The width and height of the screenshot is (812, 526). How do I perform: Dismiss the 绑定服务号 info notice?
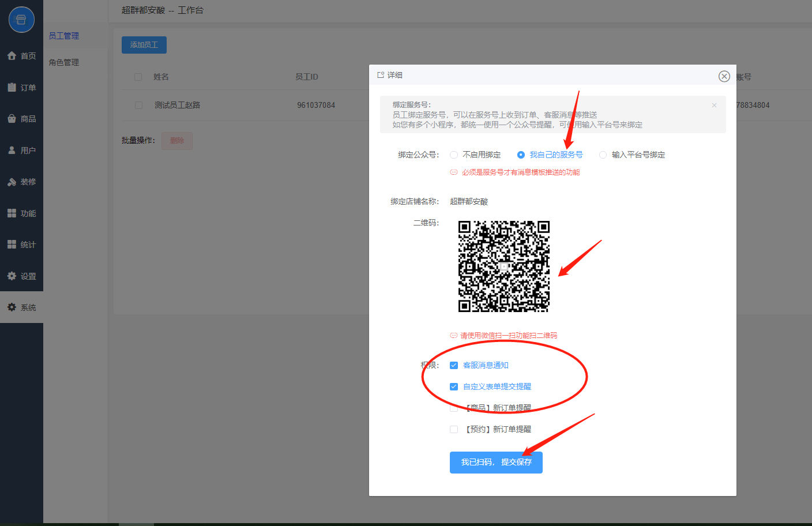pos(714,105)
